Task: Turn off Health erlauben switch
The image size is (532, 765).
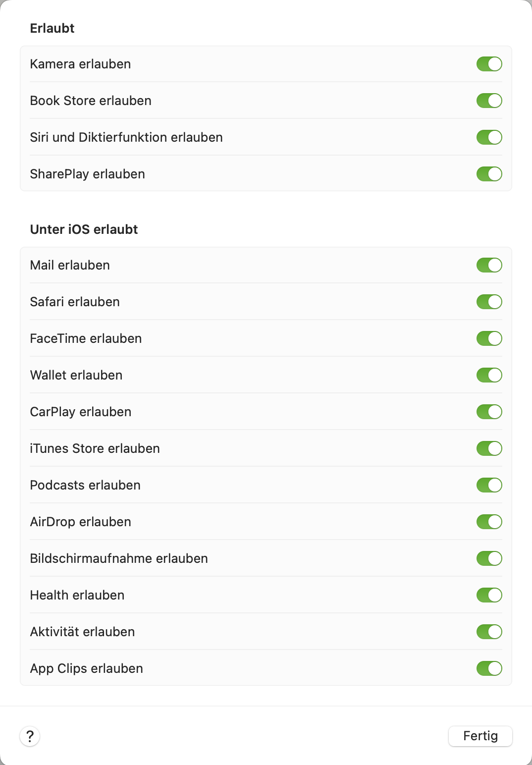Action: 489,595
